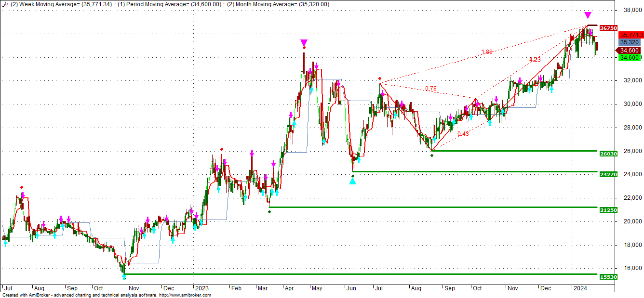644x298 pixels.
Task: Click the Jun label on time axis
Action: pyautogui.click(x=351, y=288)
